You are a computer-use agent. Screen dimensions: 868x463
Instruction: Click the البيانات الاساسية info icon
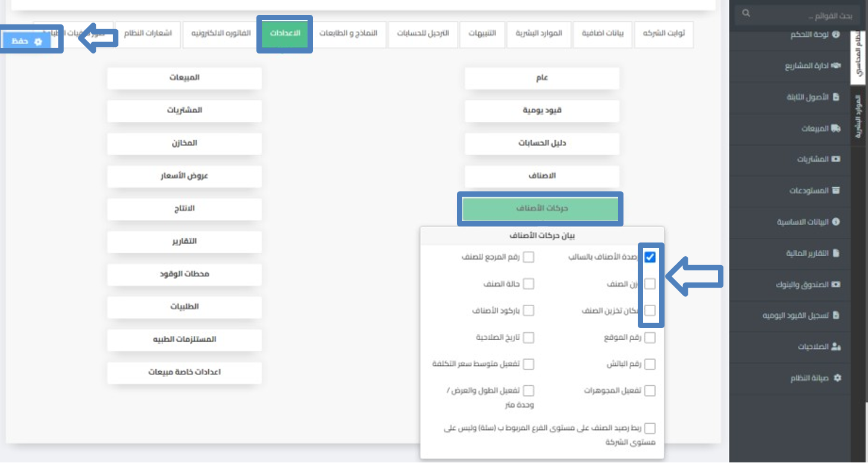coord(836,222)
